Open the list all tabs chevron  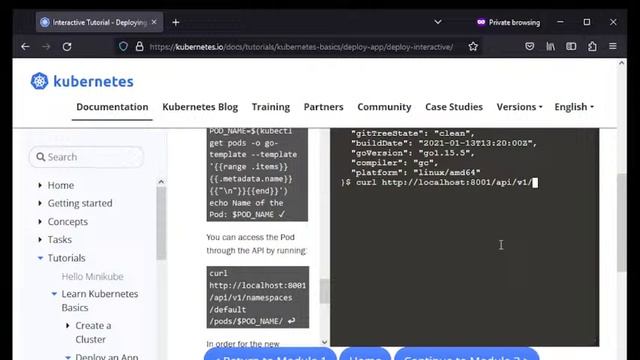pyautogui.click(x=438, y=22)
